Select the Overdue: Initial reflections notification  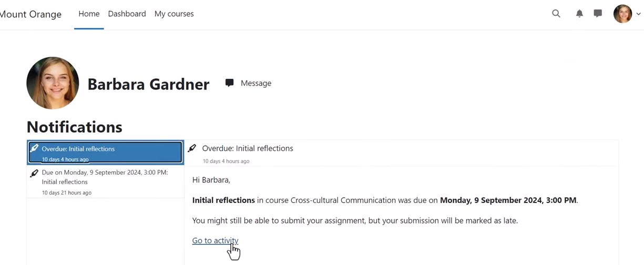tap(105, 152)
